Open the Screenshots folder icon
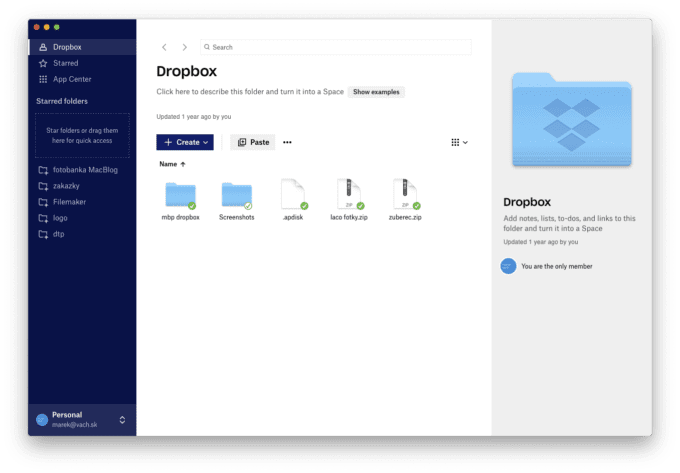 click(x=237, y=195)
